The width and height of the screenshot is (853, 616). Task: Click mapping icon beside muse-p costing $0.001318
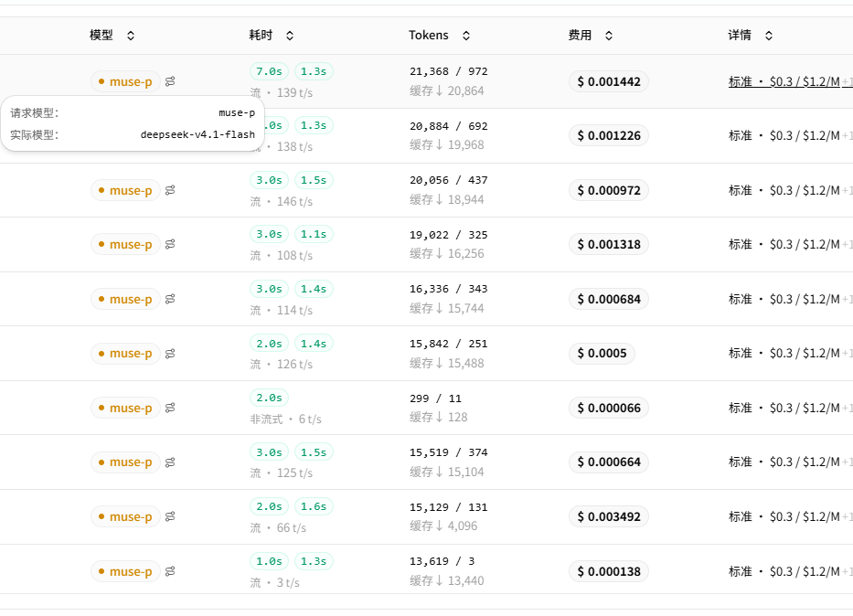pyautogui.click(x=170, y=244)
